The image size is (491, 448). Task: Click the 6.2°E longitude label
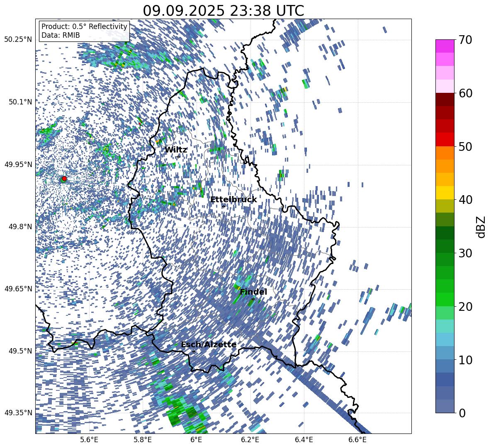(x=250, y=440)
